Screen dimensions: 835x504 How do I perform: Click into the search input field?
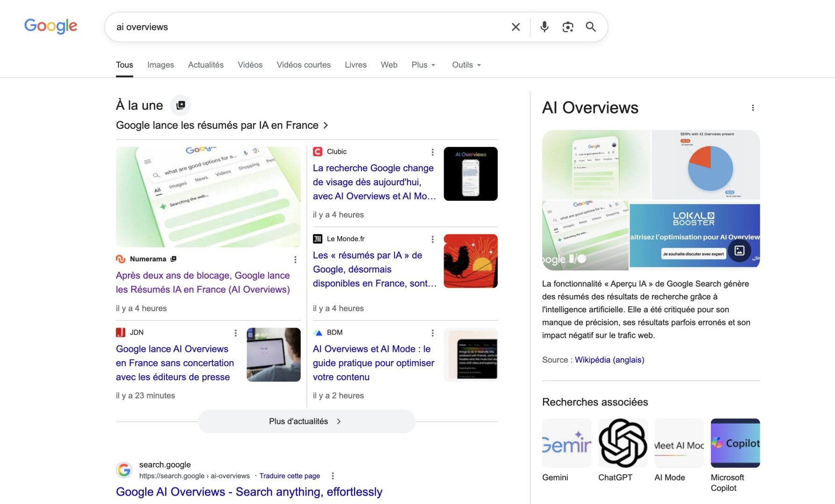[x=308, y=27]
